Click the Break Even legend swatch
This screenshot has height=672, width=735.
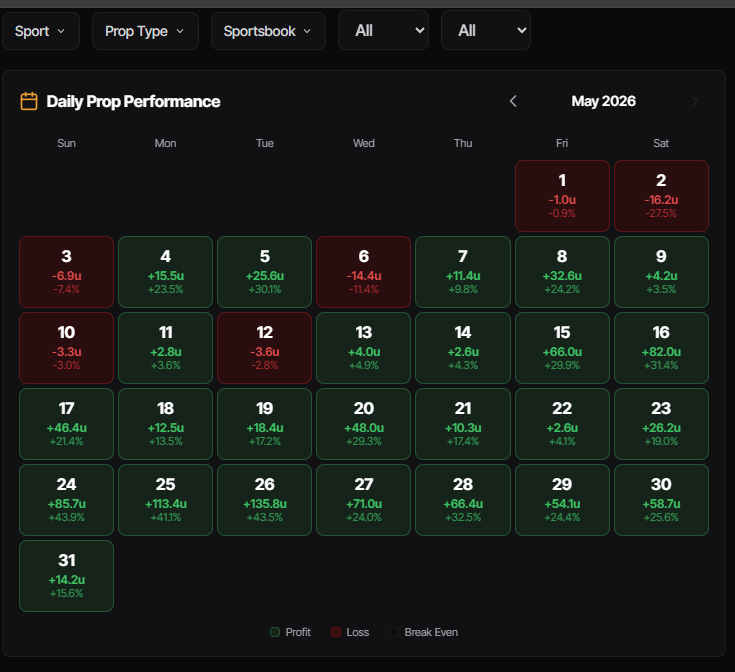coord(394,632)
